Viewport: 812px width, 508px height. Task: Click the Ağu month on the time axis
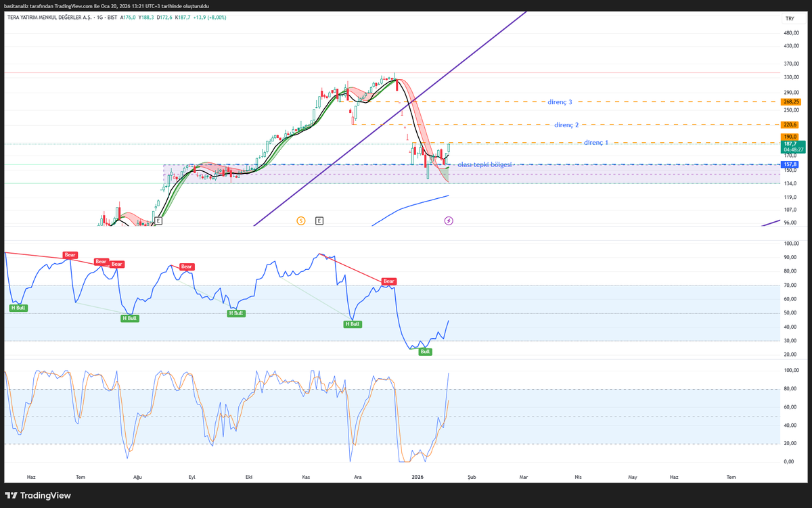click(137, 477)
